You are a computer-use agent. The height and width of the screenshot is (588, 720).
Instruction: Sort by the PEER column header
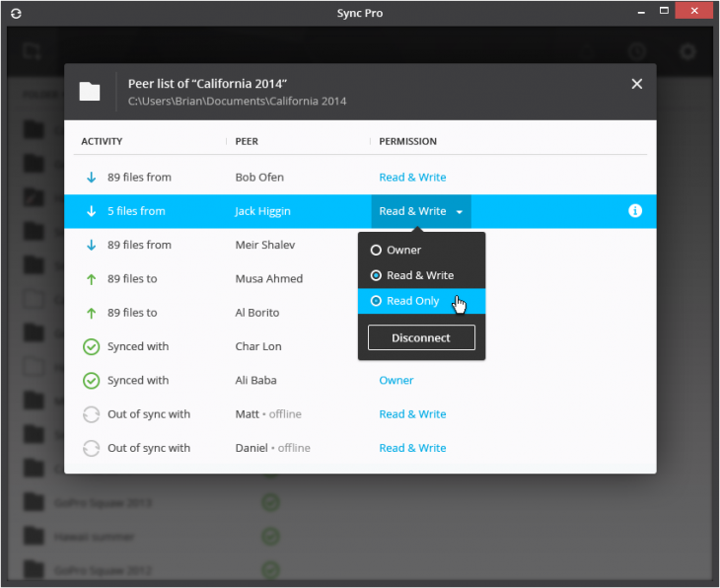click(247, 141)
